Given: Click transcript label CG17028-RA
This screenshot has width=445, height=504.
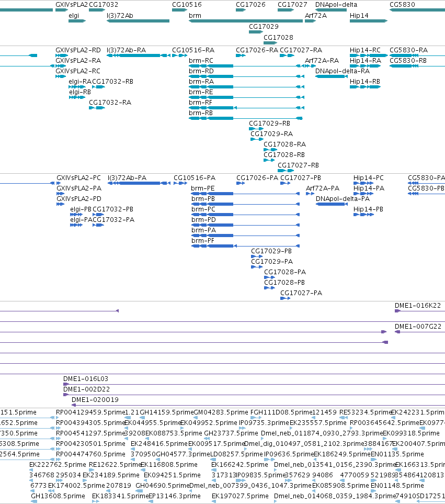Looking at the screenshot, I should coord(284,144).
